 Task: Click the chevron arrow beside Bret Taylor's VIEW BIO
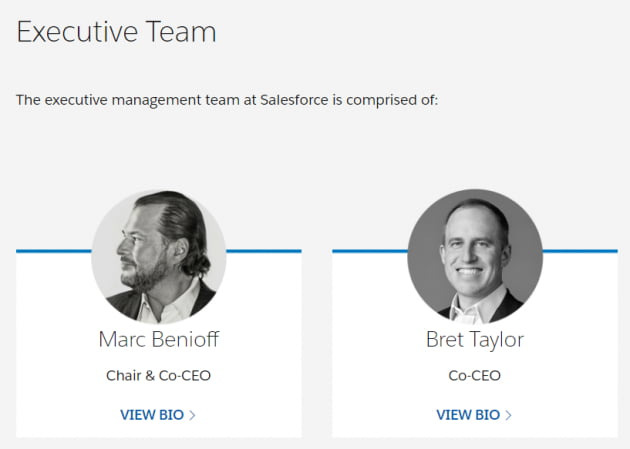coord(508,415)
